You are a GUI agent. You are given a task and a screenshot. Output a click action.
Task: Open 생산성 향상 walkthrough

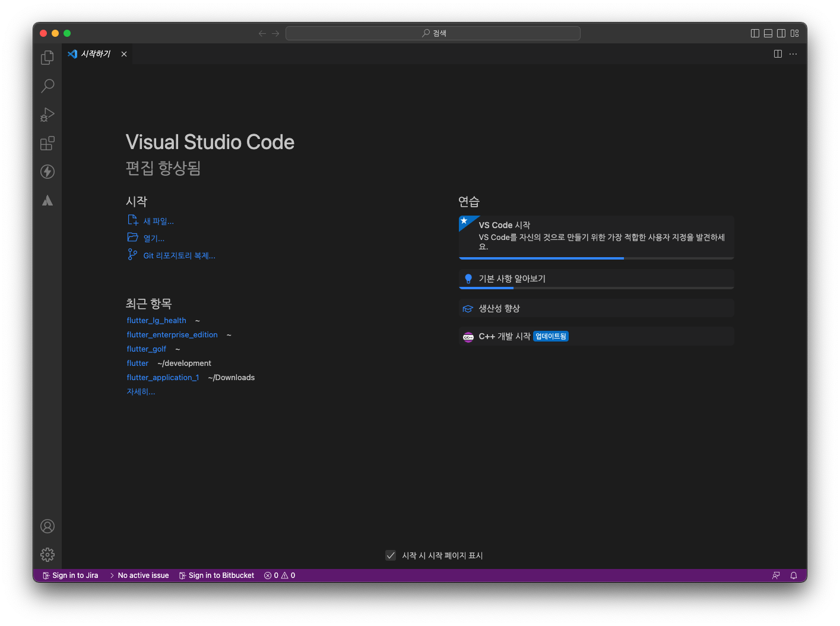click(x=597, y=308)
